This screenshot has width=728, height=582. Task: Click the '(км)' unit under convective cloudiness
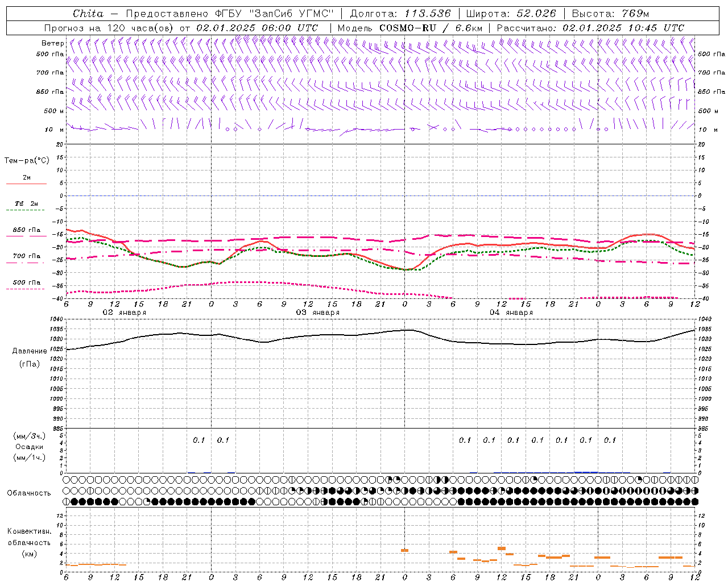point(29,554)
